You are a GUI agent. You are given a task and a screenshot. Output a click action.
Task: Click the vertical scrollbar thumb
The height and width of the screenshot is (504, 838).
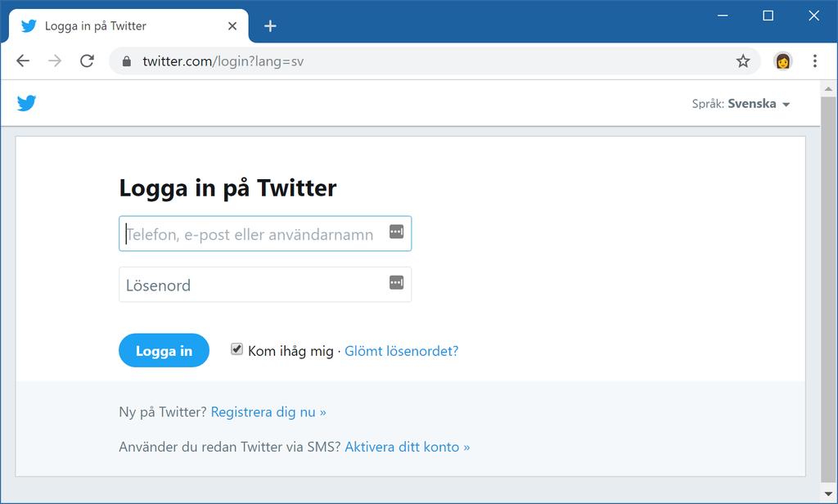(828, 289)
